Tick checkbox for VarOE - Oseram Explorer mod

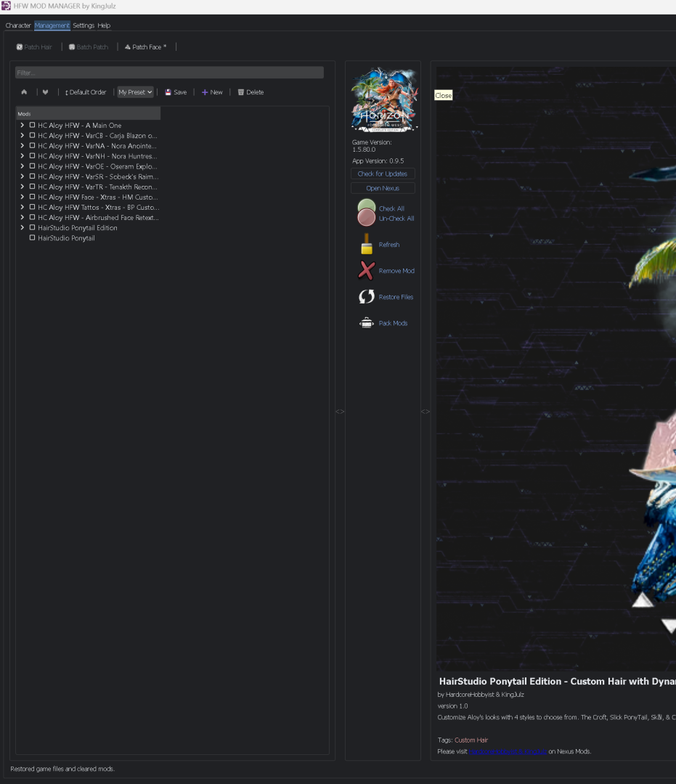click(x=32, y=166)
